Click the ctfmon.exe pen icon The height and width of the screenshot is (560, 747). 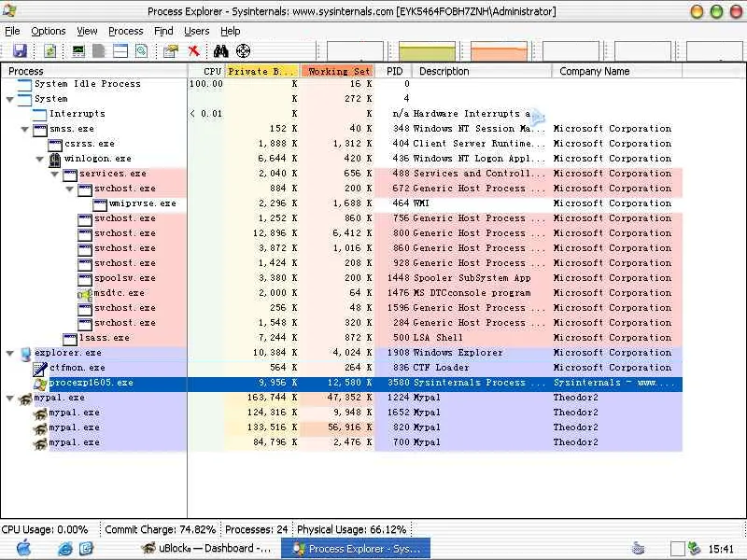tap(40, 368)
